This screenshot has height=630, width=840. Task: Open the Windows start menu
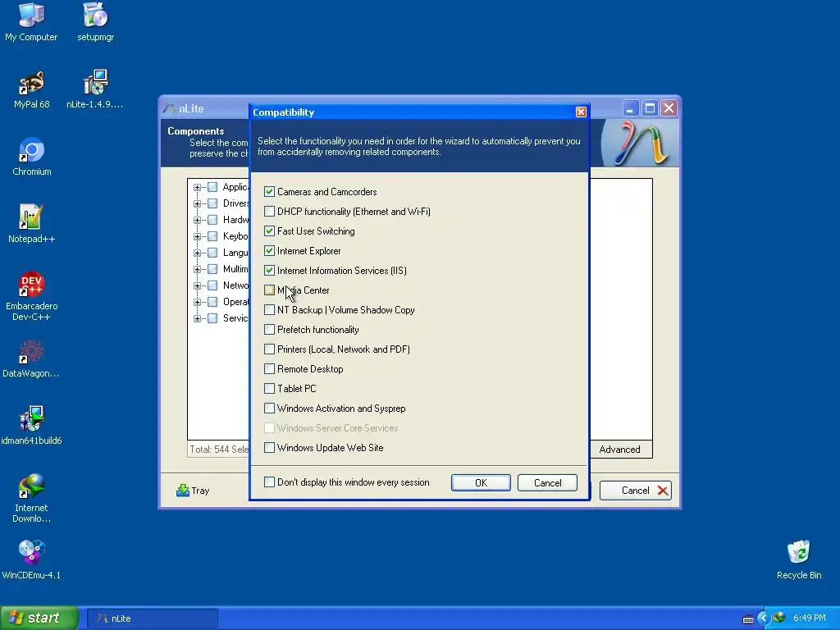tap(39, 619)
